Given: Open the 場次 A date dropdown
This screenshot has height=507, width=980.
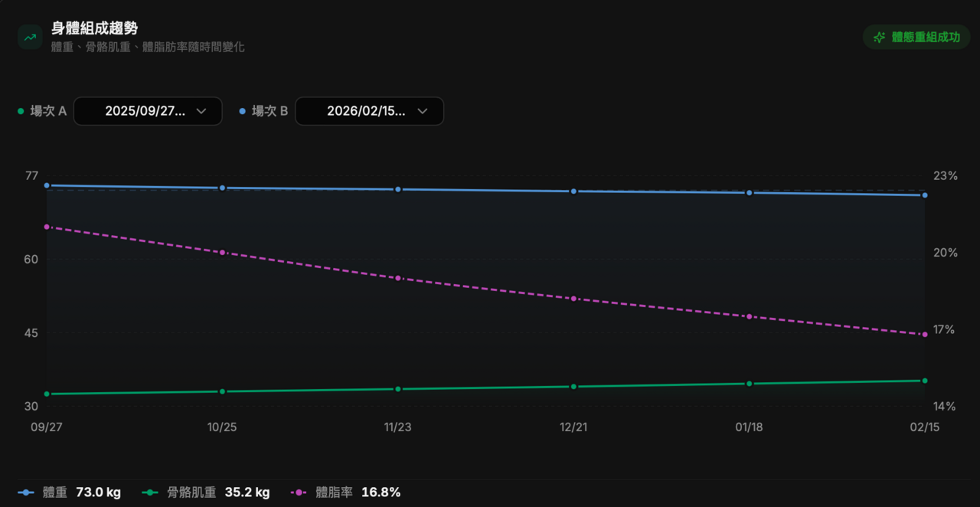Looking at the screenshot, I should point(148,111).
